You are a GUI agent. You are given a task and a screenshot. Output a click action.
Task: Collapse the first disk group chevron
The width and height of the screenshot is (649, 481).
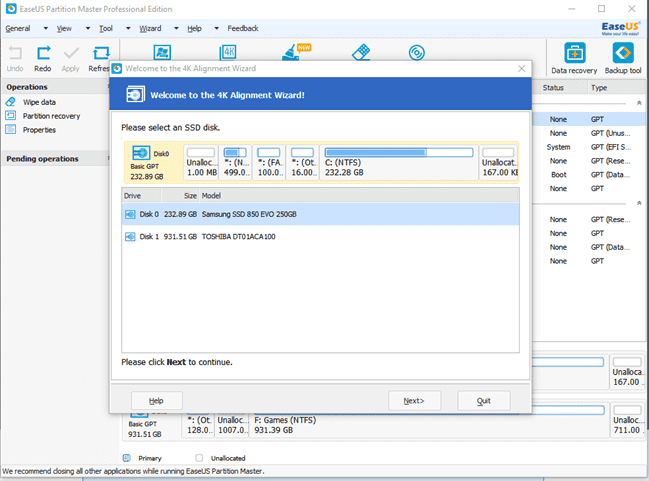click(x=639, y=103)
